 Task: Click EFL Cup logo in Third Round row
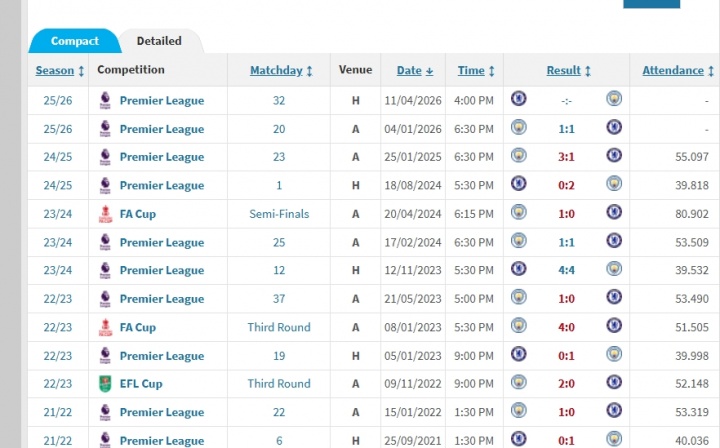coord(105,383)
